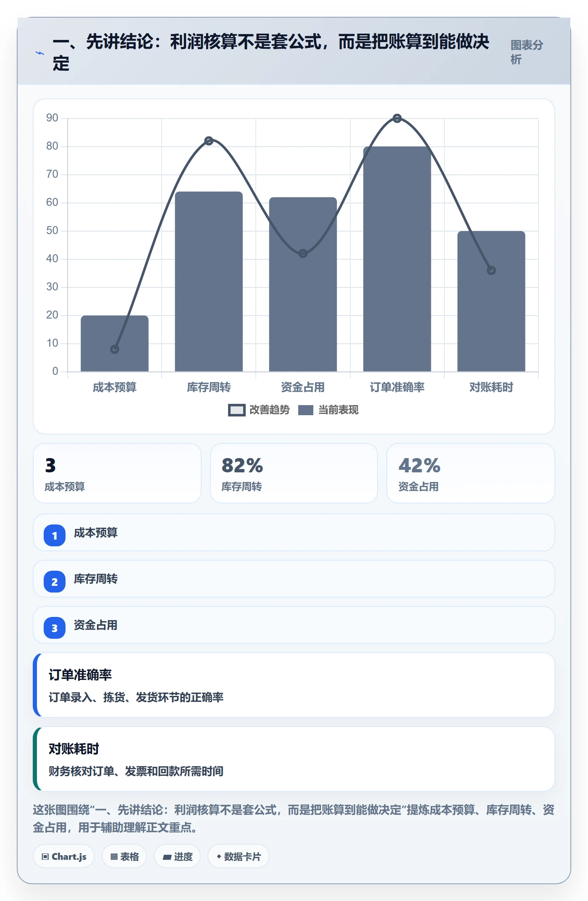Open the 42% 资金占用 data card

[x=470, y=473]
